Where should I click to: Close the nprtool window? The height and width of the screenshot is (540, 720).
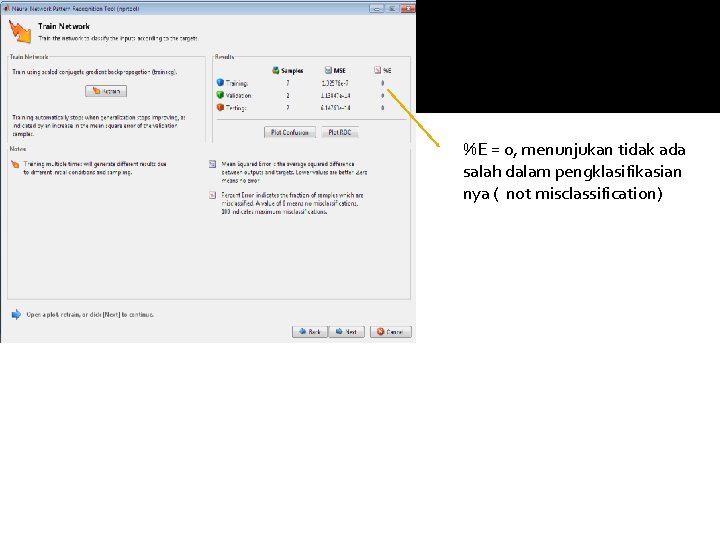pos(407,8)
